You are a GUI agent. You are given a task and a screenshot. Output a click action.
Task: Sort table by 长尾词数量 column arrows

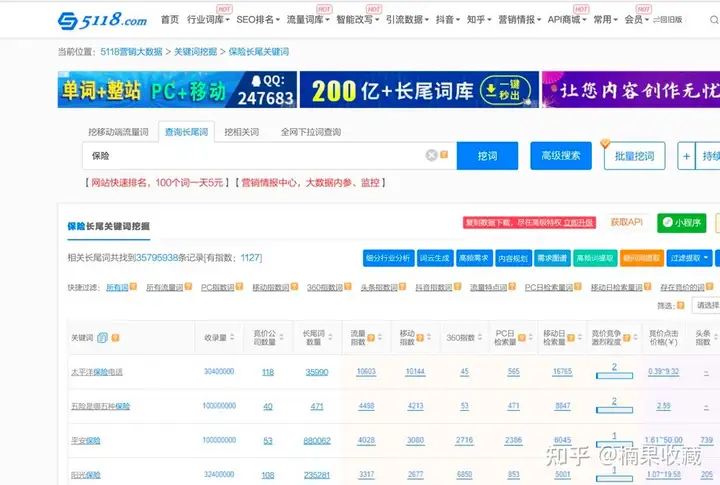tap(330, 337)
